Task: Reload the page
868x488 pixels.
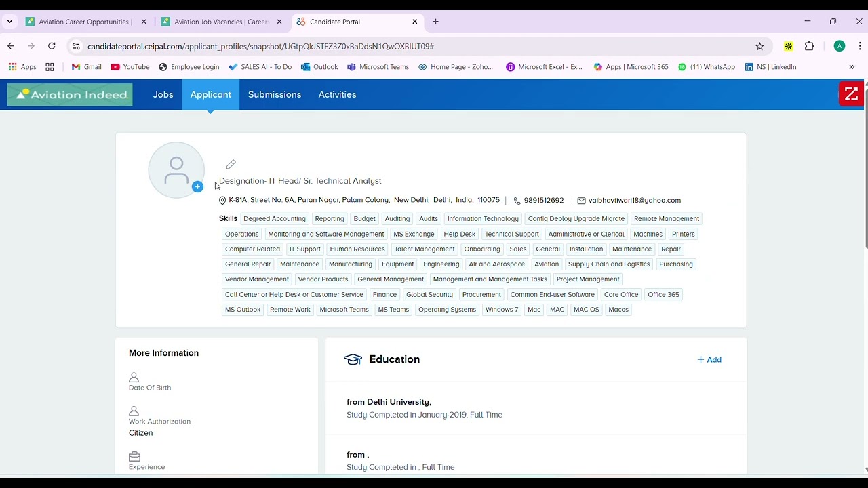Action: (52, 46)
